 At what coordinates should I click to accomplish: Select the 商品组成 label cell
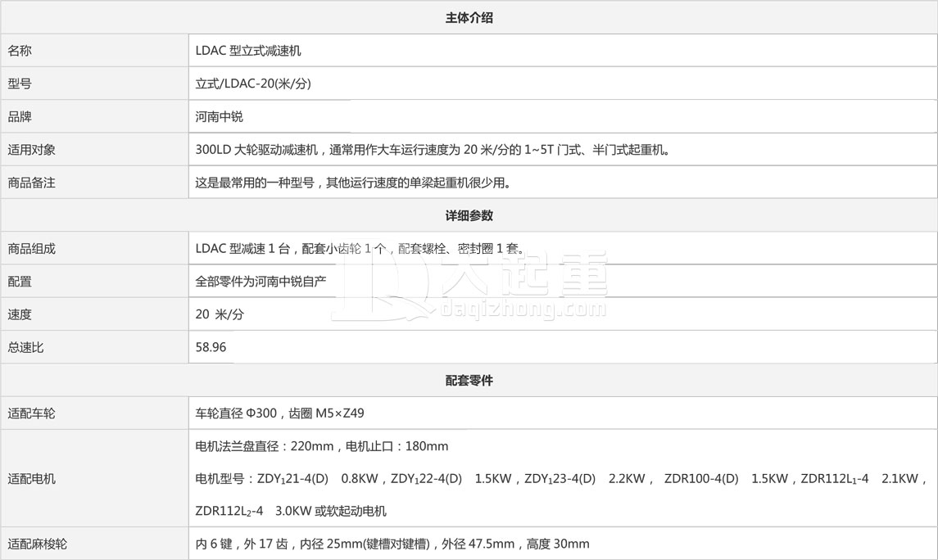(x=94, y=249)
